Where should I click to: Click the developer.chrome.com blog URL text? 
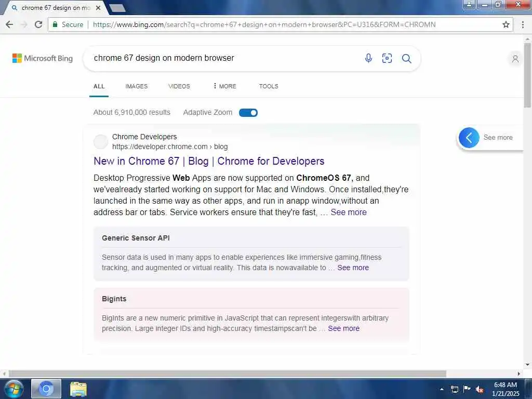(x=170, y=147)
